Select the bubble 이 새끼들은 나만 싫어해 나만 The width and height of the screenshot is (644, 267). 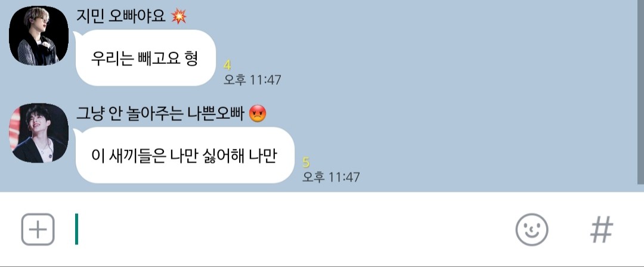click(185, 155)
